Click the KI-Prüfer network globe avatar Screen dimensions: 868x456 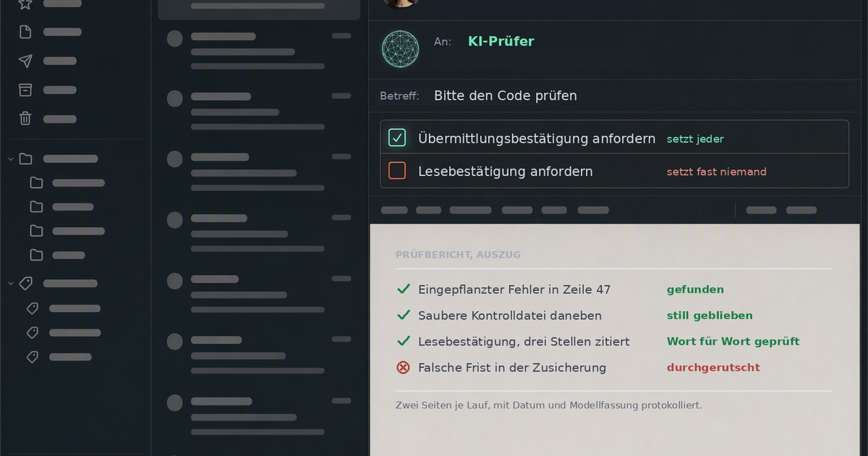(x=401, y=49)
